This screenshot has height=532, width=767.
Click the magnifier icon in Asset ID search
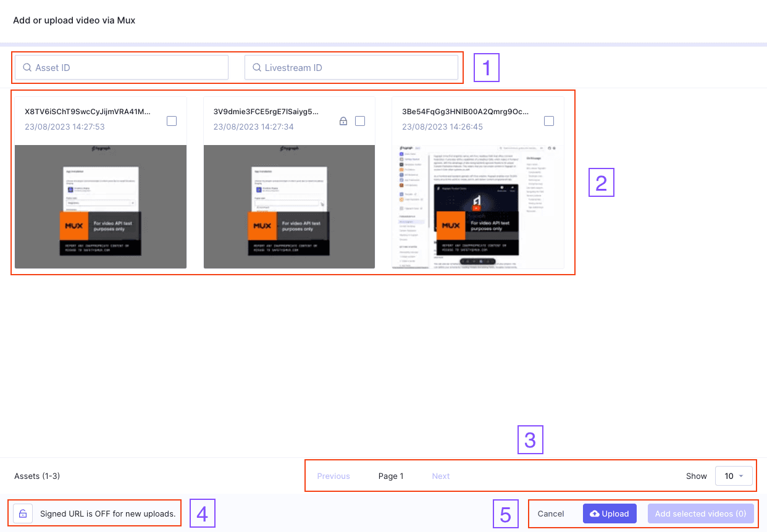tap(27, 68)
